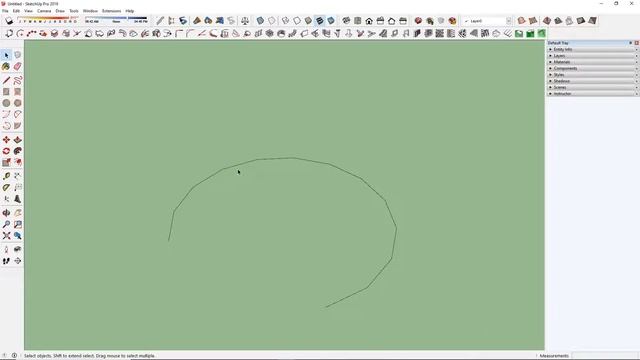Expand the Components tray panel

[x=592, y=68]
